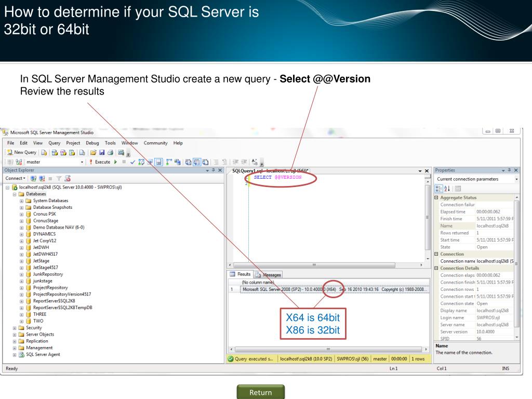Viewport: 532px width, 399px height.
Task: Collapse the localhost\sql2k8 server node
Action: click(7, 188)
